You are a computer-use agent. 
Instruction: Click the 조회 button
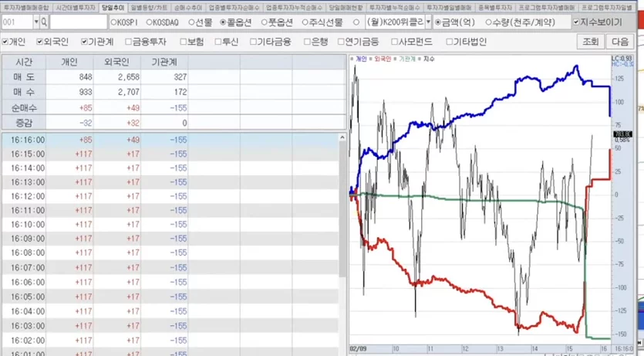pos(590,42)
